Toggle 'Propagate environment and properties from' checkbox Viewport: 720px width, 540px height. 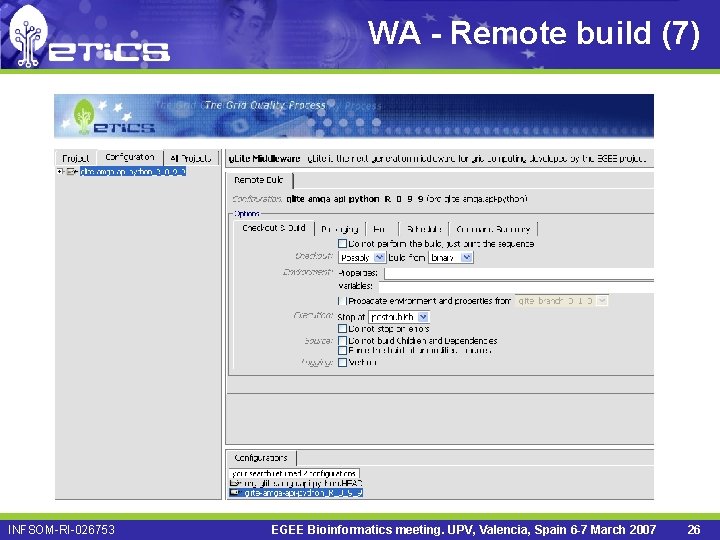coord(342,301)
